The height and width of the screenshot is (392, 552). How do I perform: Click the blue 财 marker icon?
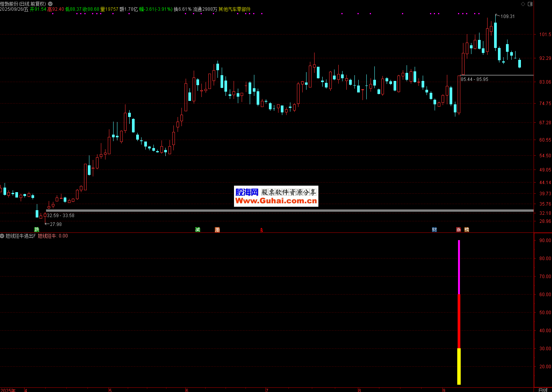pos(434,230)
